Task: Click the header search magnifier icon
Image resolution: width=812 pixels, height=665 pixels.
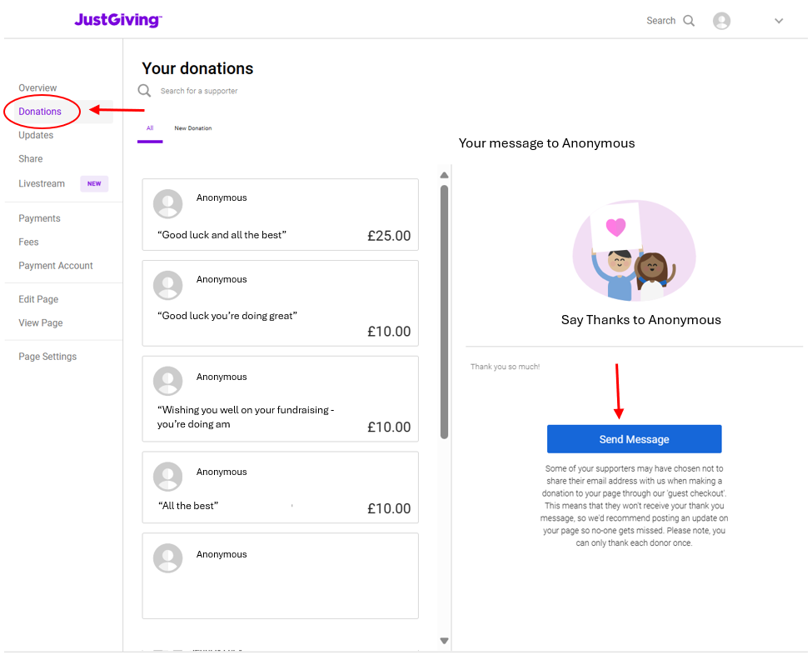Action: coord(689,21)
